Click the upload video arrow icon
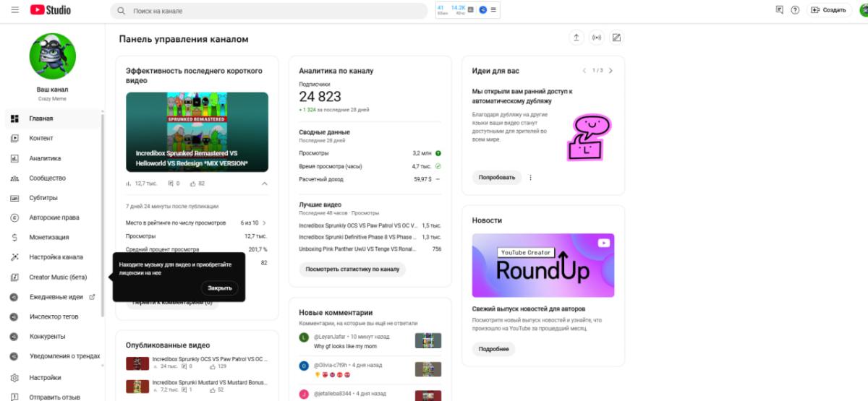The height and width of the screenshot is (401, 868). click(576, 38)
